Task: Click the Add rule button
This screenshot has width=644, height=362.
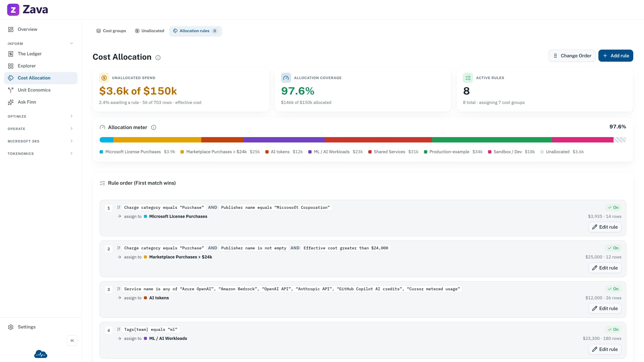Action: 616,56
